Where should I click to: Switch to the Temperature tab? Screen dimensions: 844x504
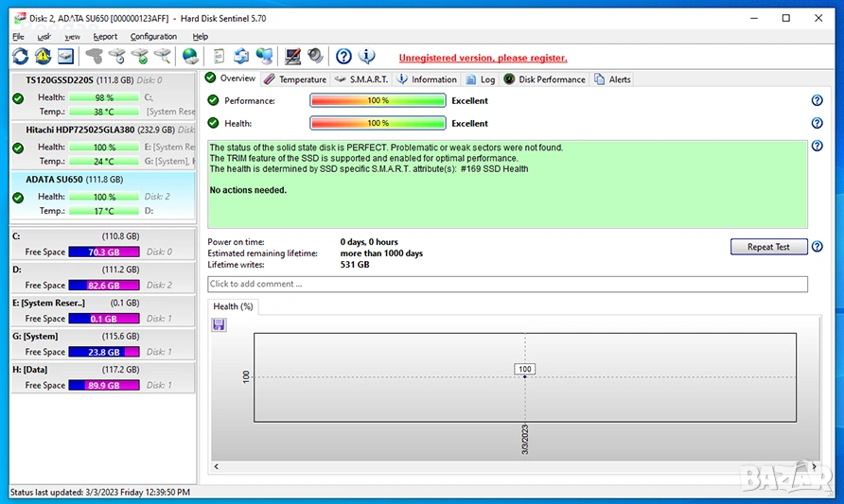(x=295, y=79)
